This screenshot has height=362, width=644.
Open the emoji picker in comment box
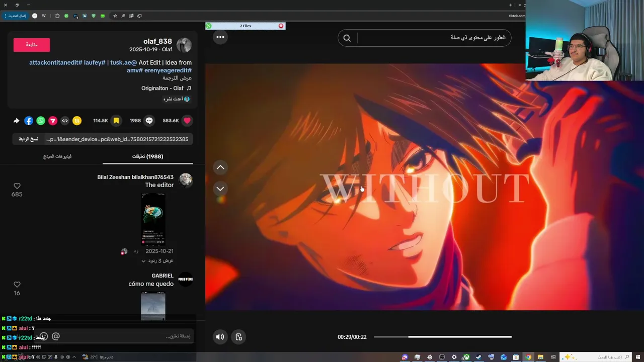(x=43, y=336)
